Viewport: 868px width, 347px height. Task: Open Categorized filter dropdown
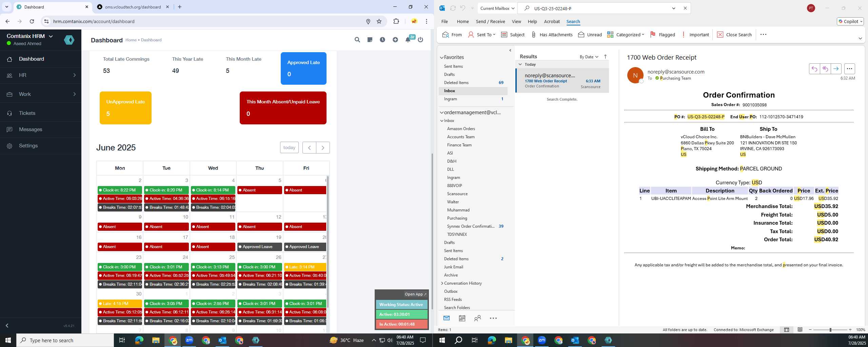click(626, 35)
